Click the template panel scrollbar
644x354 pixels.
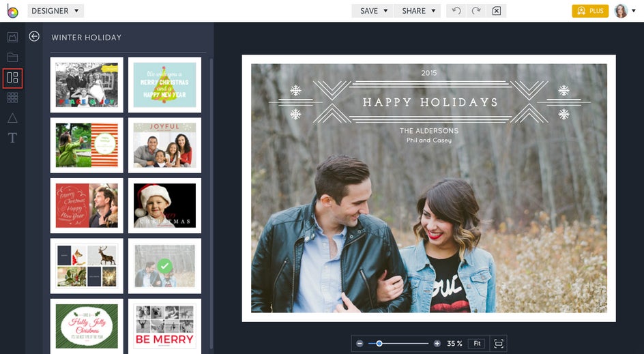click(x=211, y=203)
